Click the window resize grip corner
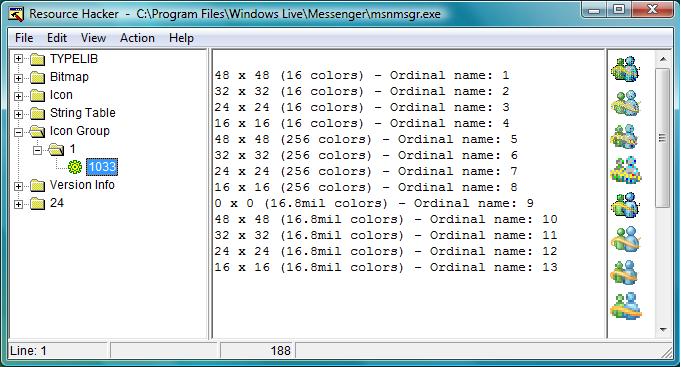Image resolution: width=681 pixels, height=367 pixels. 666,352
